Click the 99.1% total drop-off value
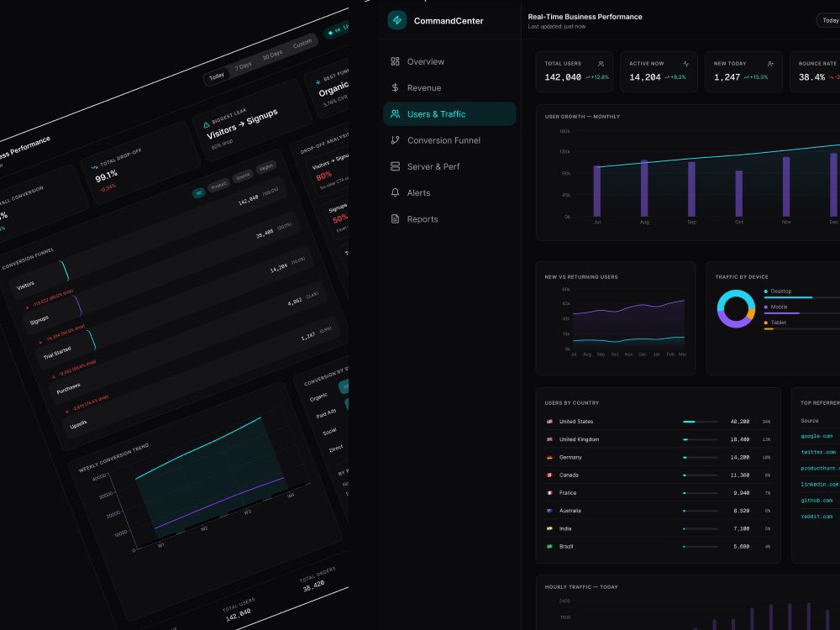Viewport: 840px width, 630px height. 106,176
